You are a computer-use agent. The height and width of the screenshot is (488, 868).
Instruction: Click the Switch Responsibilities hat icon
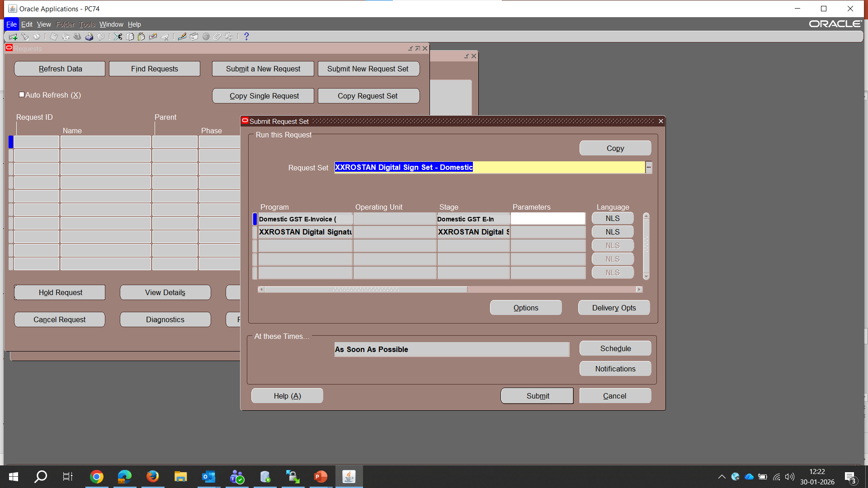(77, 37)
